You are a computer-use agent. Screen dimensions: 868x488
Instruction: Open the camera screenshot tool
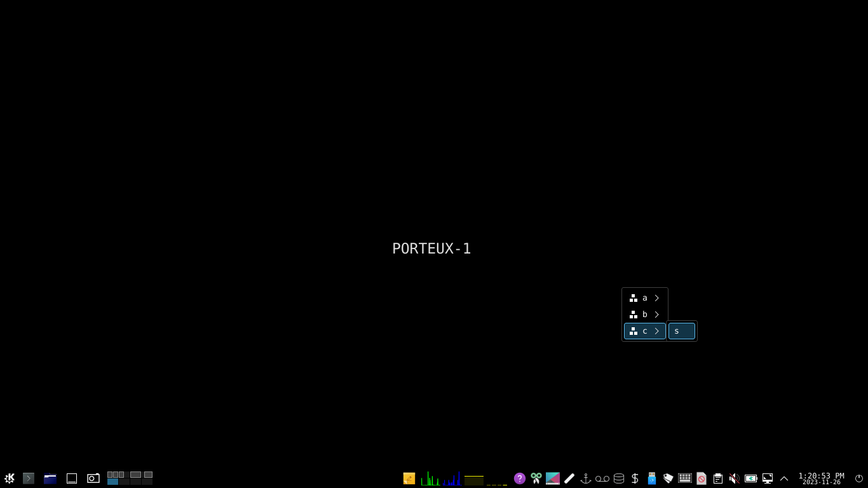coord(93,478)
